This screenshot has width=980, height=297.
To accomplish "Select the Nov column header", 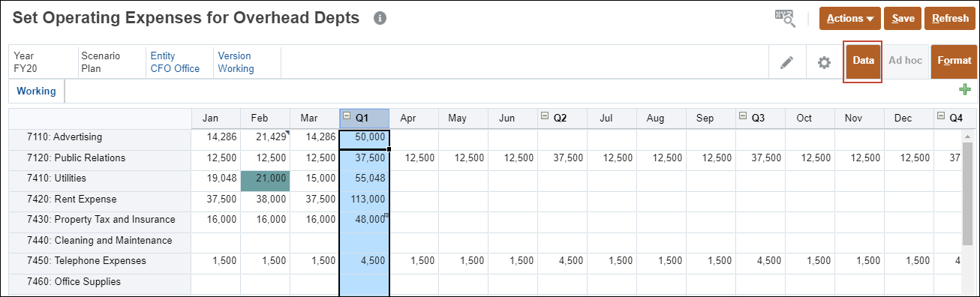I will [860, 118].
